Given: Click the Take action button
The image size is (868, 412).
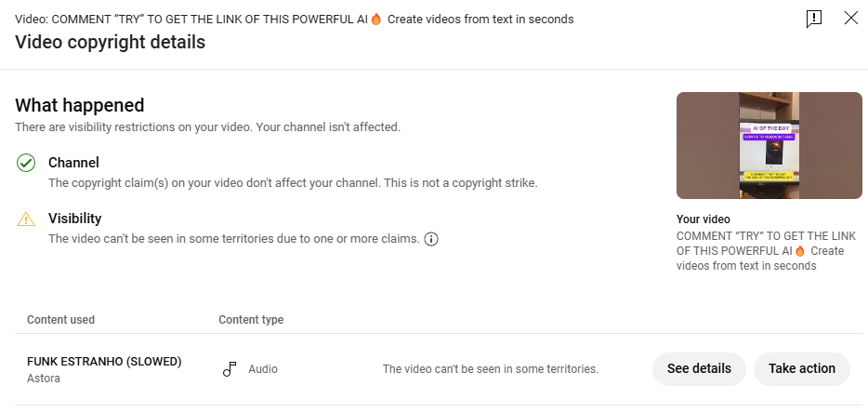Looking at the screenshot, I should [x=802, y=369].
